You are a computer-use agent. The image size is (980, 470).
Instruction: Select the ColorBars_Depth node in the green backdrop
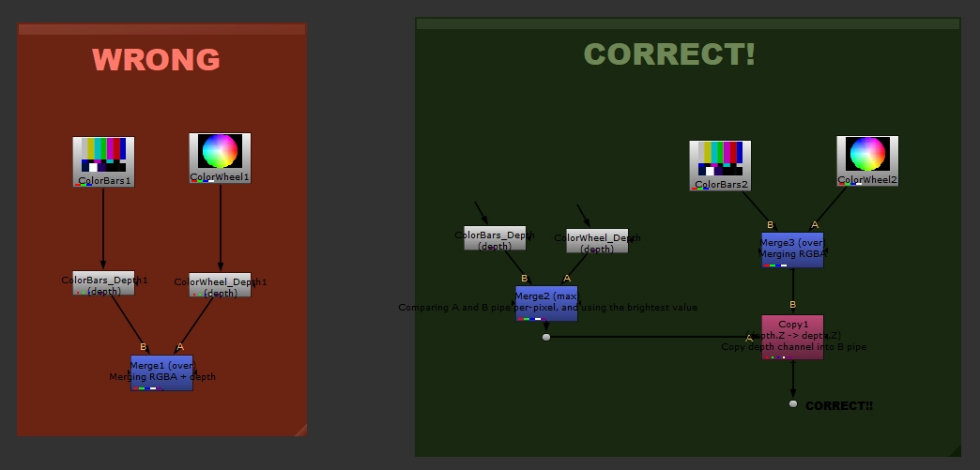[495, 238]
